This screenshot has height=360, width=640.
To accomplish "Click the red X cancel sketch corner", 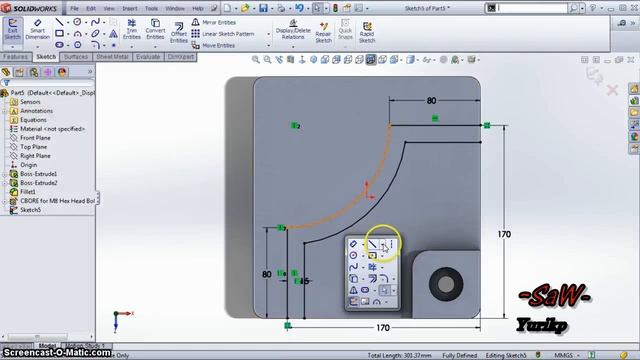I will [x=612, y=90].
